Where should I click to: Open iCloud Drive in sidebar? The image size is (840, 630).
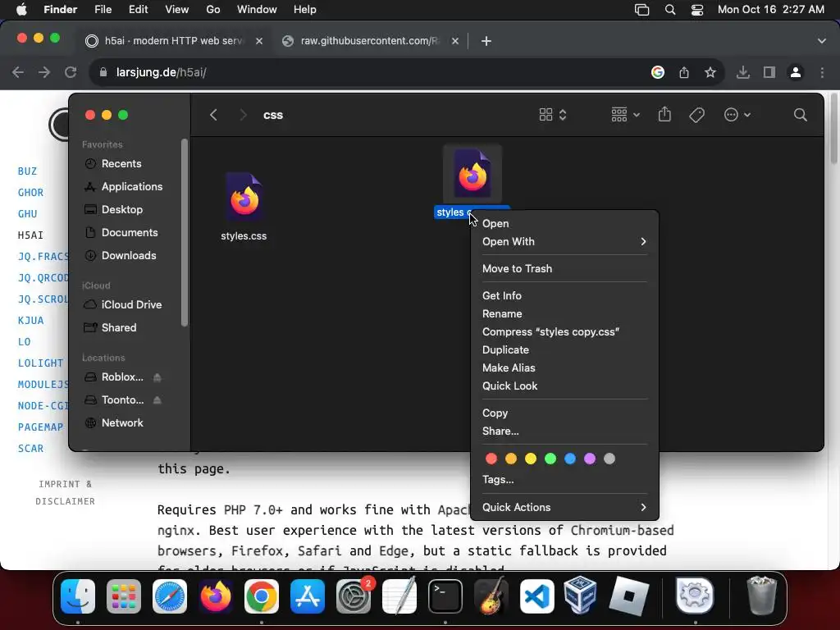(131, 304)
